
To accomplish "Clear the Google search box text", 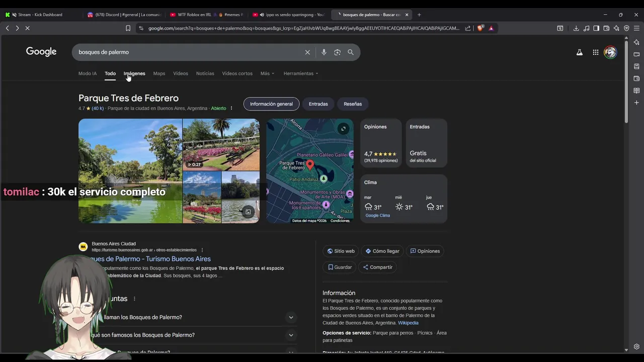I will point(307,52).
